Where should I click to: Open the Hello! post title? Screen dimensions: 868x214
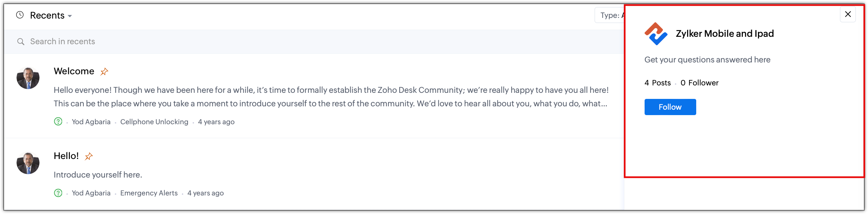pyautogui.click(x=66, y=156)
